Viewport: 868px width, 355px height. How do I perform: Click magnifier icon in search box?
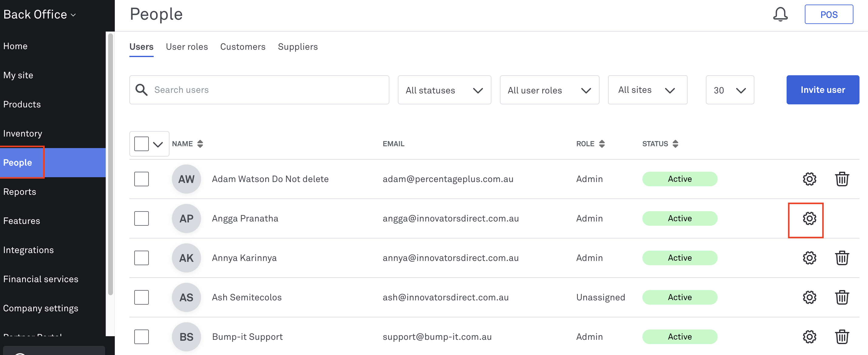click(141, 90)
